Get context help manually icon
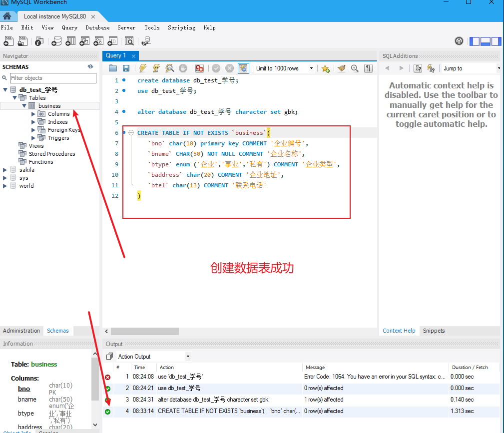Viewport: 504px width, 433px height. [x=418, y=68]
